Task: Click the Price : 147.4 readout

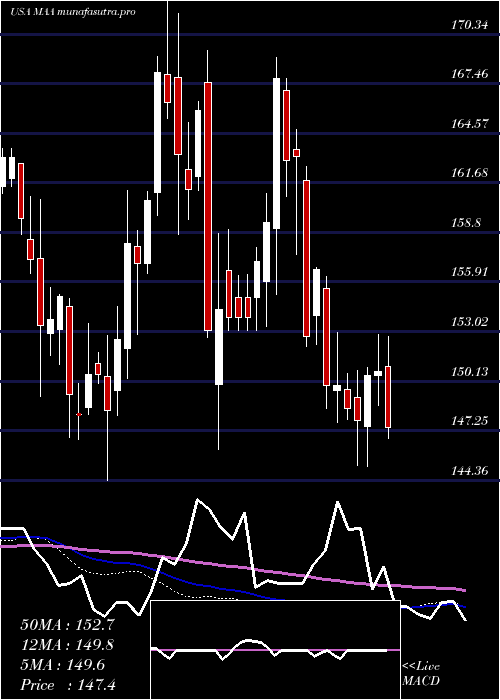Action: tap(68, 685)
